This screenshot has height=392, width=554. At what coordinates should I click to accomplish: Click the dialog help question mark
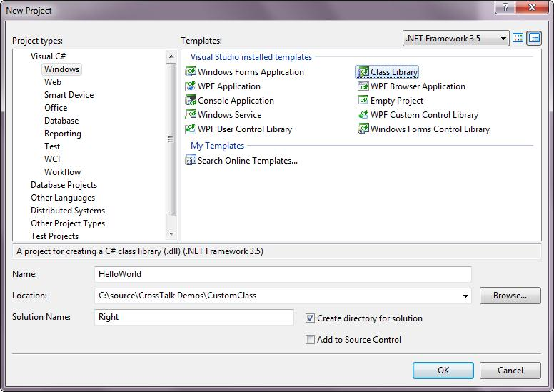tap(505, 7)
